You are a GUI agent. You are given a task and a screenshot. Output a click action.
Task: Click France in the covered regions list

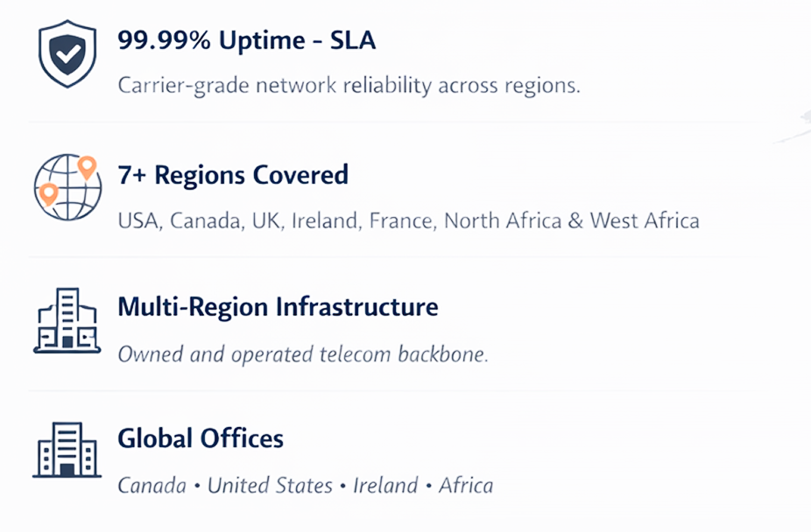(x=400, y=220)
